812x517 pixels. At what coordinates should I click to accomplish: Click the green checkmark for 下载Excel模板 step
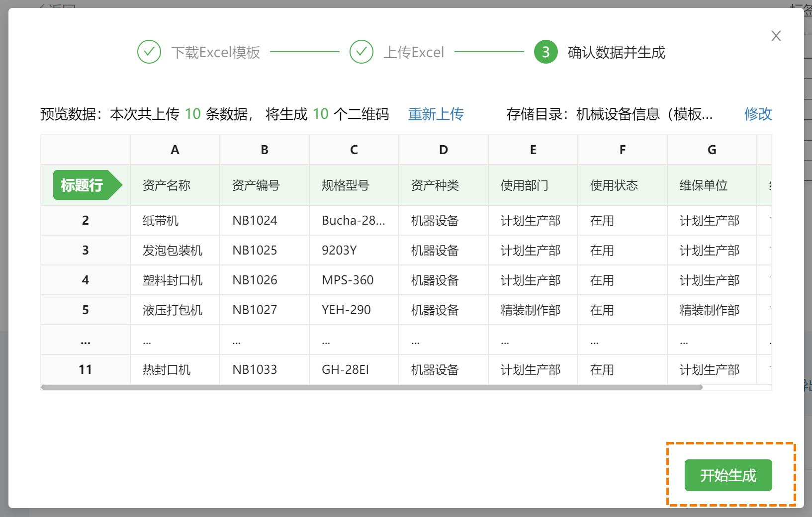click(149, 52)
